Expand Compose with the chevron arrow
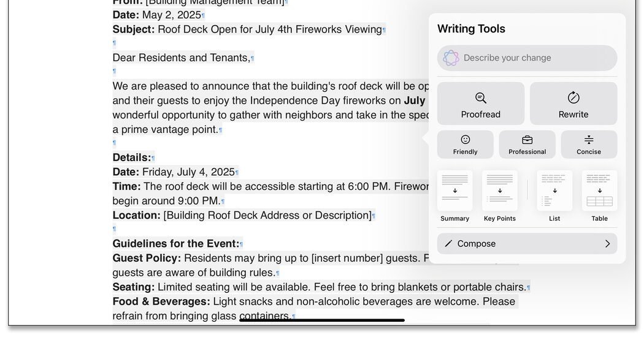644x337 pixels. [x=607, y=244]
